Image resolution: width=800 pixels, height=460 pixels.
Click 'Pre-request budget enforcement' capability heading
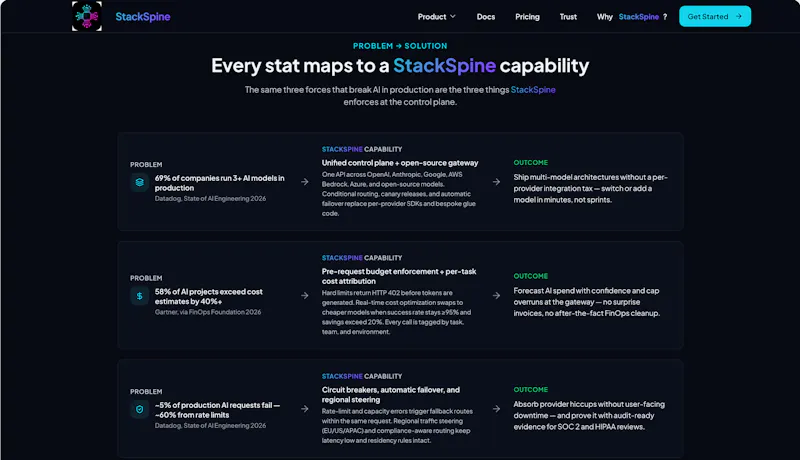[x=398, y=276]
